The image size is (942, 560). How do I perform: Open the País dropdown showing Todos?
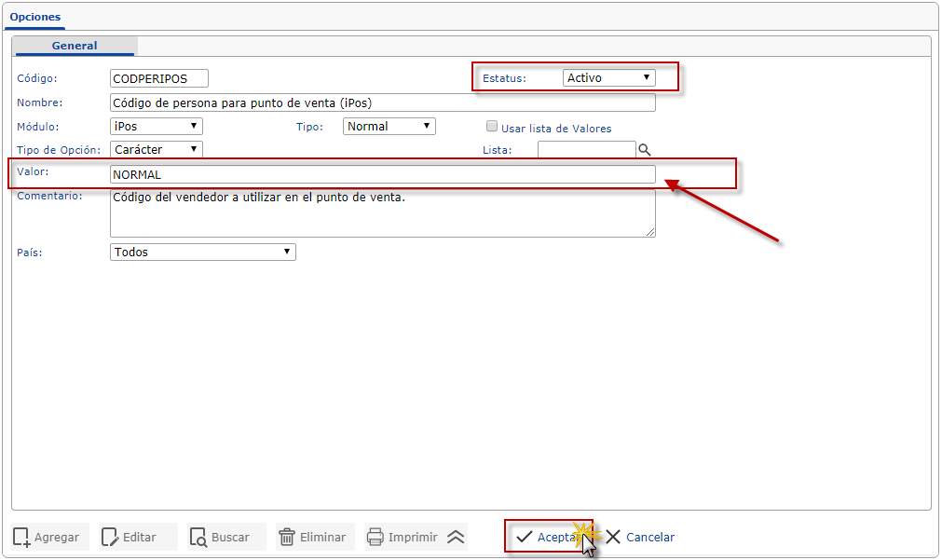[x=203, y=252]
